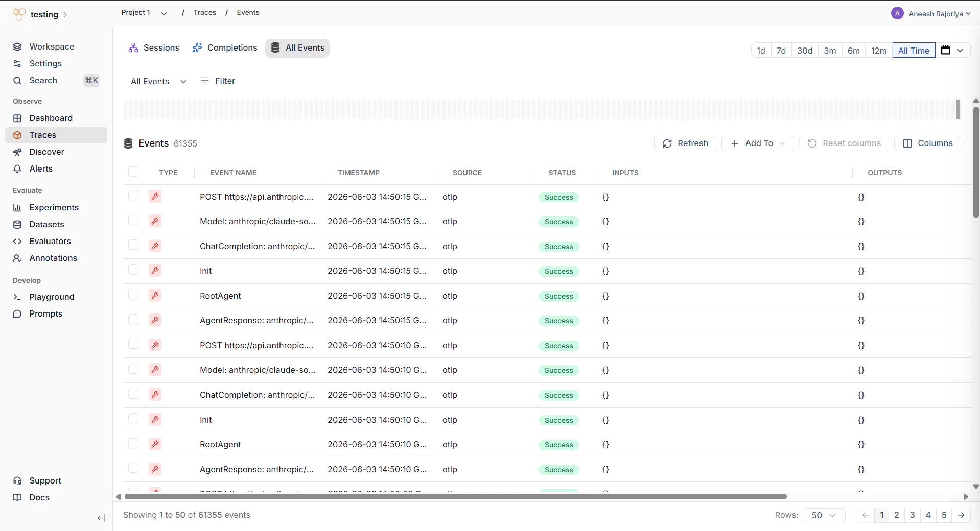This screenshot has width=980, height=531.
Task: Open the Filter button
Action: tap(218, 81)
